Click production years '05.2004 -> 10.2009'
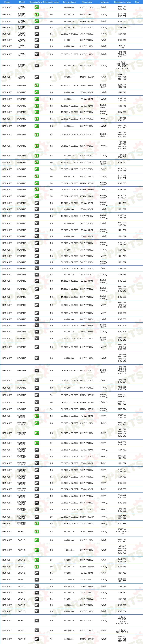 click(69, 196)
